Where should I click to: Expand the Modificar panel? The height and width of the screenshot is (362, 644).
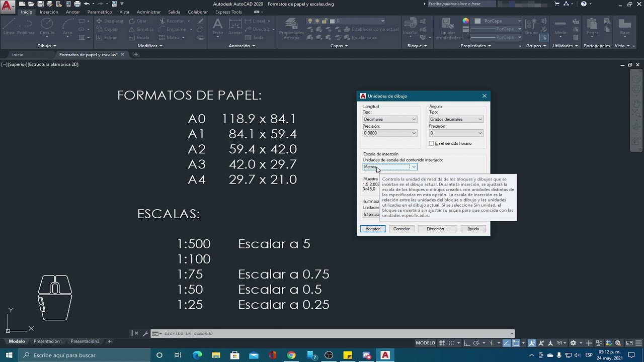pos(150,46)
